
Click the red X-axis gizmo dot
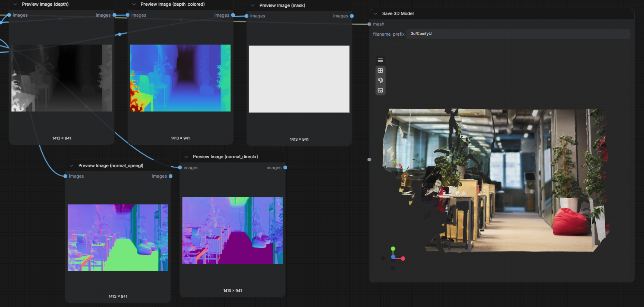point(403,258)
